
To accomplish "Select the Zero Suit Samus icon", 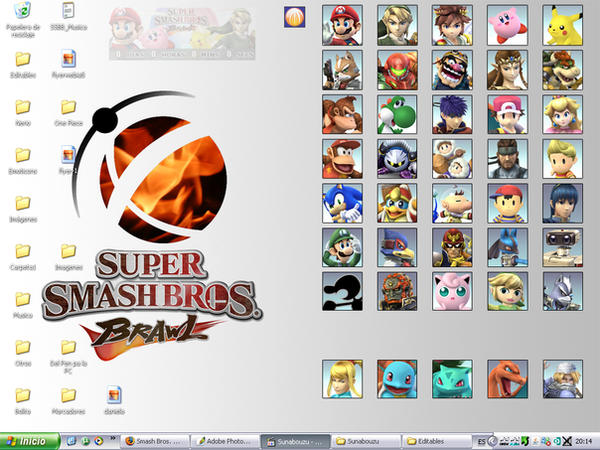I will coord(342,379).
